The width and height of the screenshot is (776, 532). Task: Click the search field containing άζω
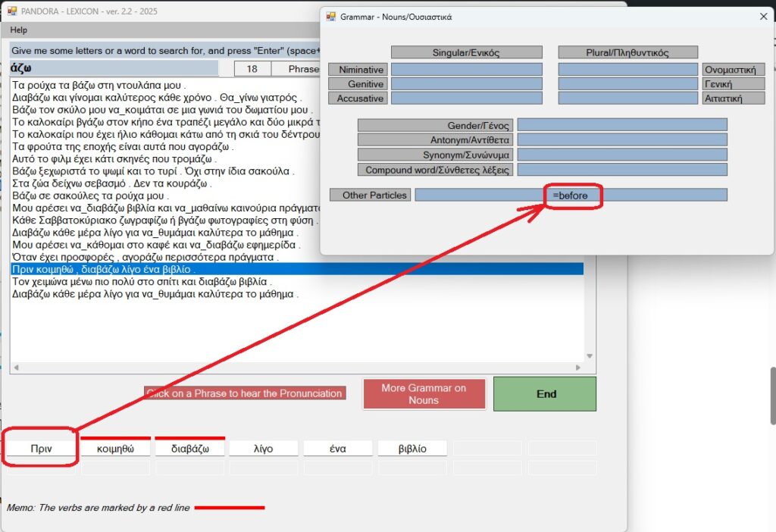[114, 69]
